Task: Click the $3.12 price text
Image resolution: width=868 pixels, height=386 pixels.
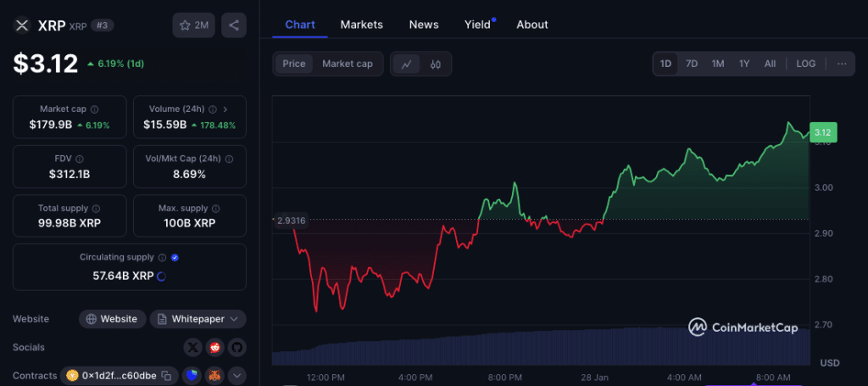Action: [46, 64]
